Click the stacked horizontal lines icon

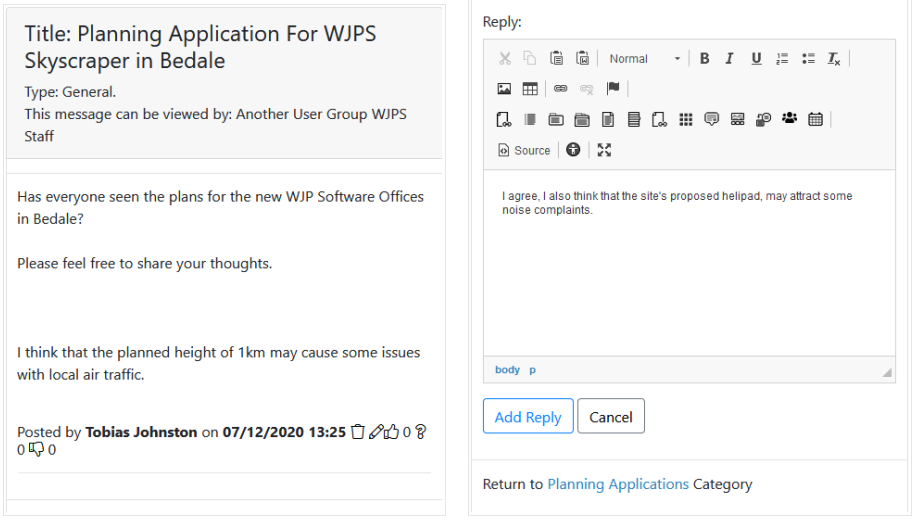[634, 120]
